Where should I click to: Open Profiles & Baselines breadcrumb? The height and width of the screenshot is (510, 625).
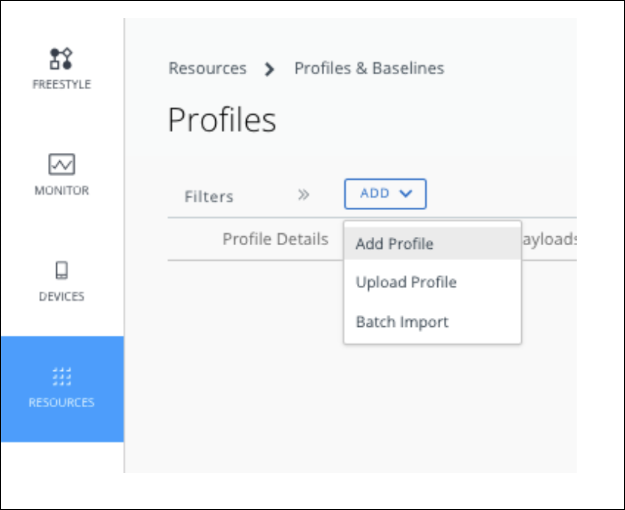pyautogui.click(x=369, y=68)
